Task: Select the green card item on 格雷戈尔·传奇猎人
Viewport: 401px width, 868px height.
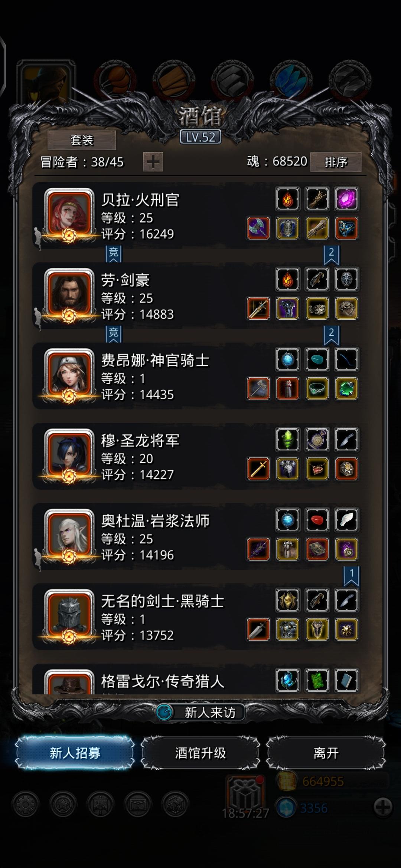Action: coord(317,680)
